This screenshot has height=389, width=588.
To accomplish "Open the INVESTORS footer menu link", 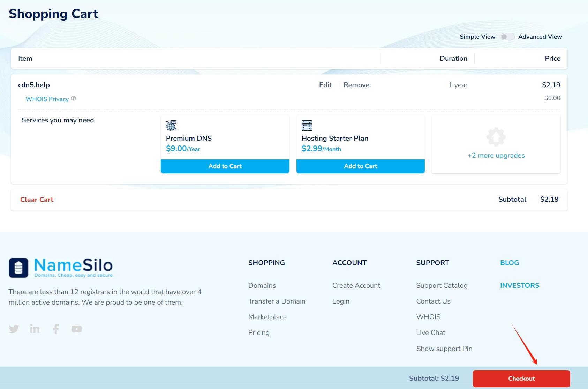I will tap(519, 285).
